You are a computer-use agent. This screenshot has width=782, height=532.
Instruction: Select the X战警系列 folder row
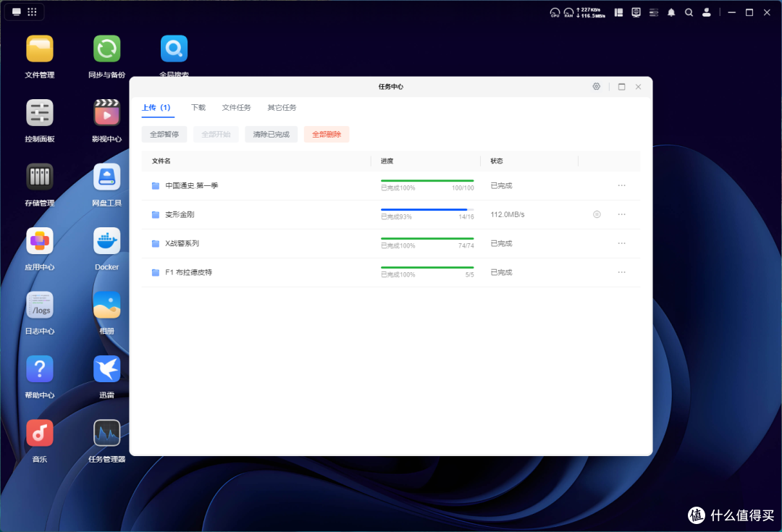click(391, 243)
